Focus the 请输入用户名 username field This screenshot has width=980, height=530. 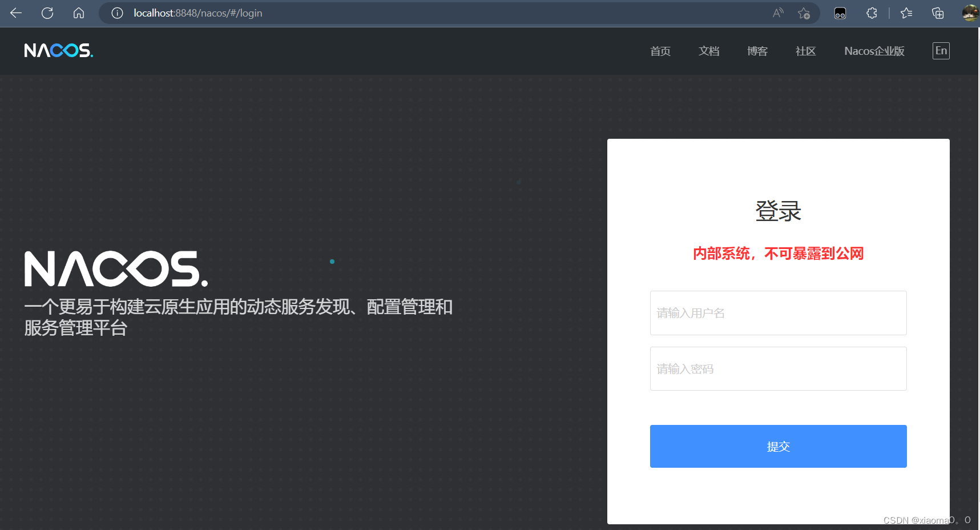point(779,313)
